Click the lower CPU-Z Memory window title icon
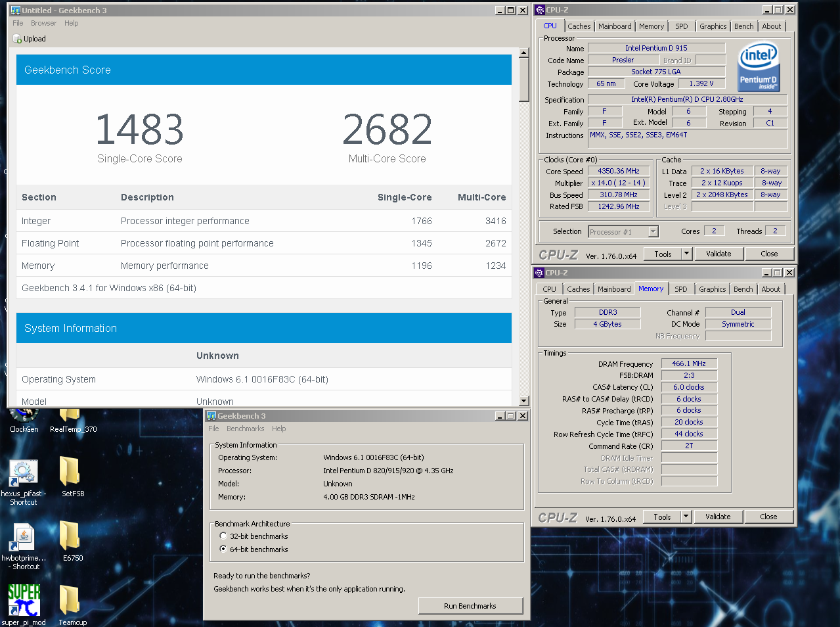This screenshot has height=627, width=840. pos(539,273)
